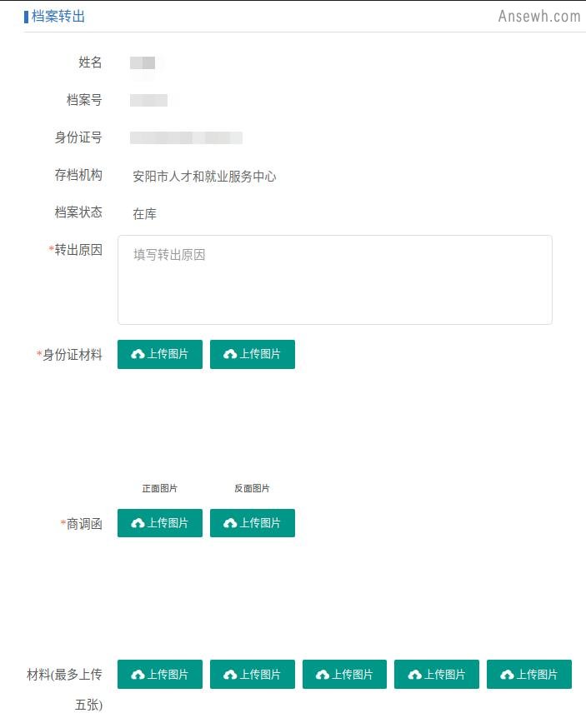Select the blurred 身份证号 value
Image resolution: width=586 pixels, height=728 pixels.
[186, 138]
